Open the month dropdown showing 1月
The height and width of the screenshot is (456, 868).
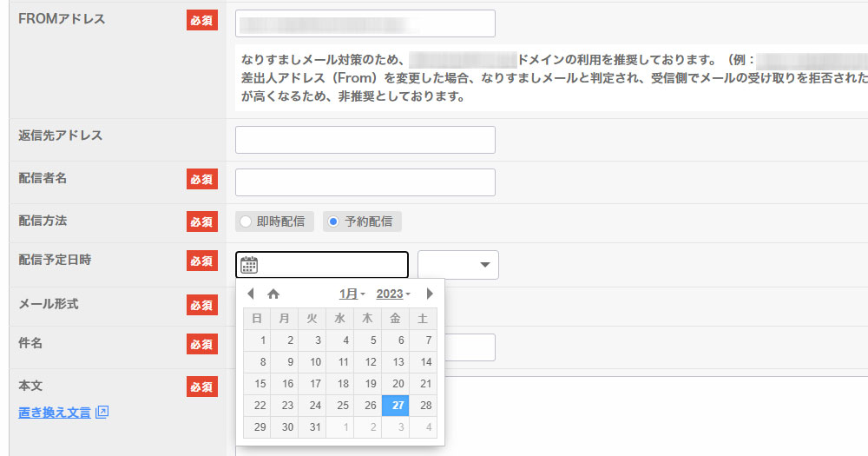pos(352,294)
